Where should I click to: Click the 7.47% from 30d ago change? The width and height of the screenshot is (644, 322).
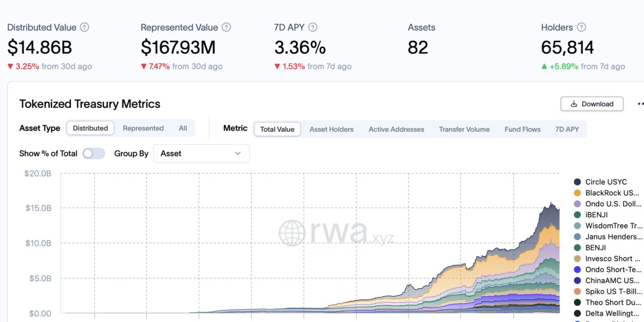(x=182, y=66)
